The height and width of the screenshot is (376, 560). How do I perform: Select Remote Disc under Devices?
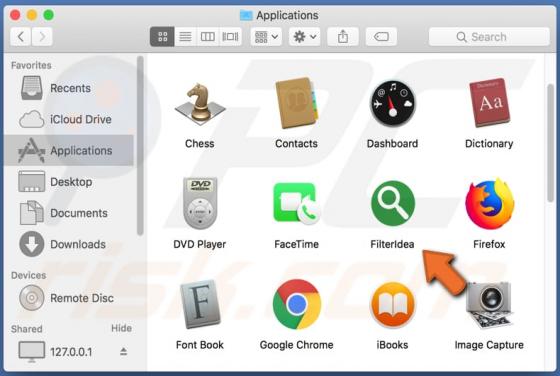point(69,298)
